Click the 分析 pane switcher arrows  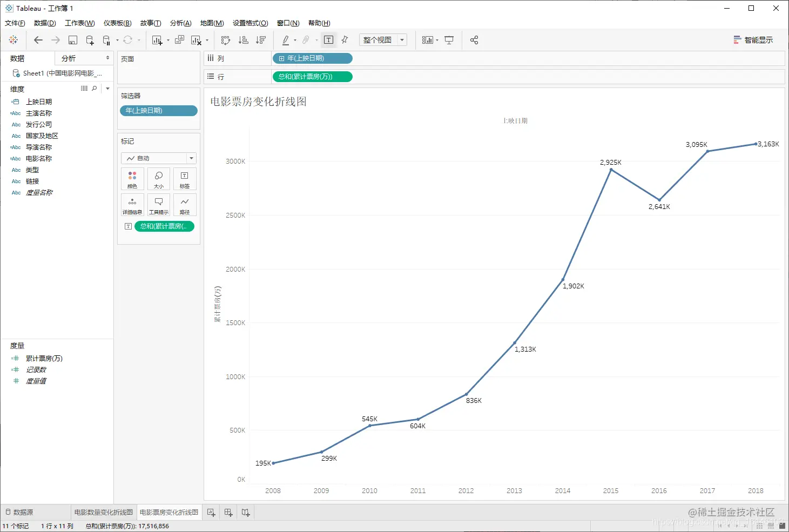click(x=107, y=58)
